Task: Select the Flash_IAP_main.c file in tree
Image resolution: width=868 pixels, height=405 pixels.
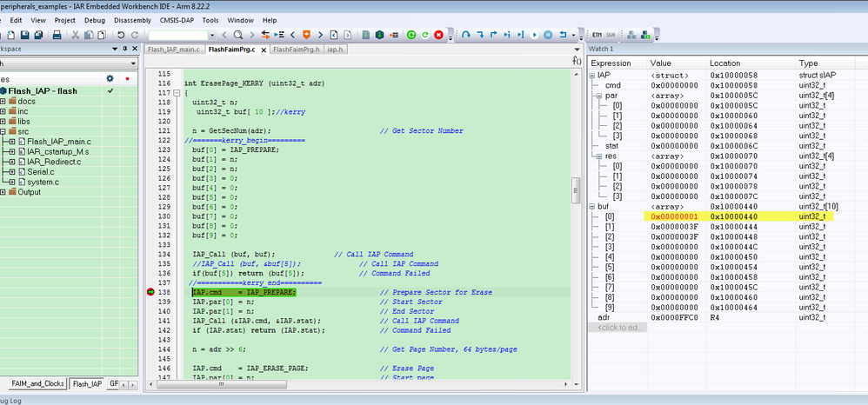Action: click(58, 142)
